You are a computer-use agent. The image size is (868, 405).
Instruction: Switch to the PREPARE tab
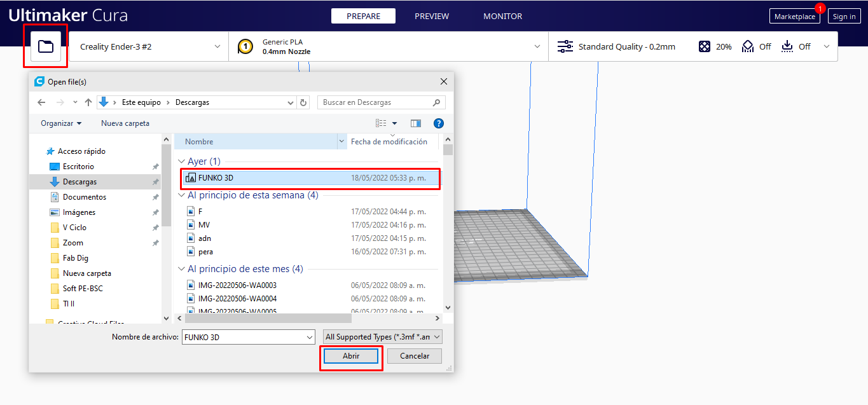pos(363,16)
